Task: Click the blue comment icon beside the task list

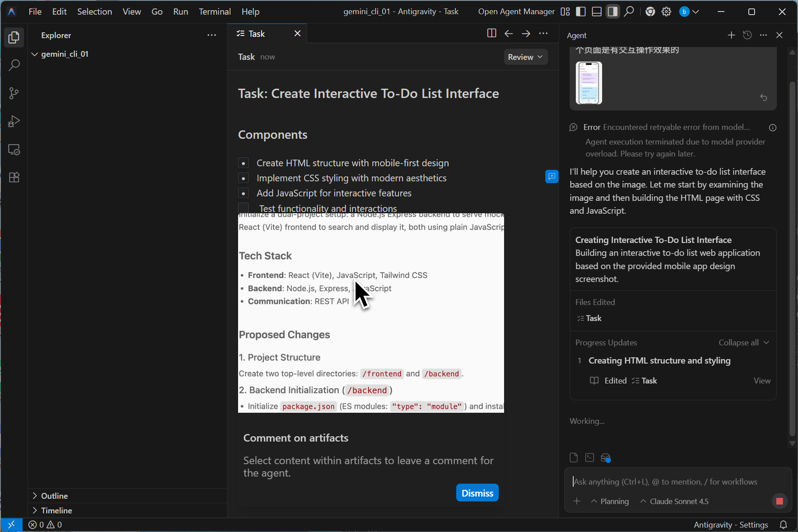Action: [552, 176]
